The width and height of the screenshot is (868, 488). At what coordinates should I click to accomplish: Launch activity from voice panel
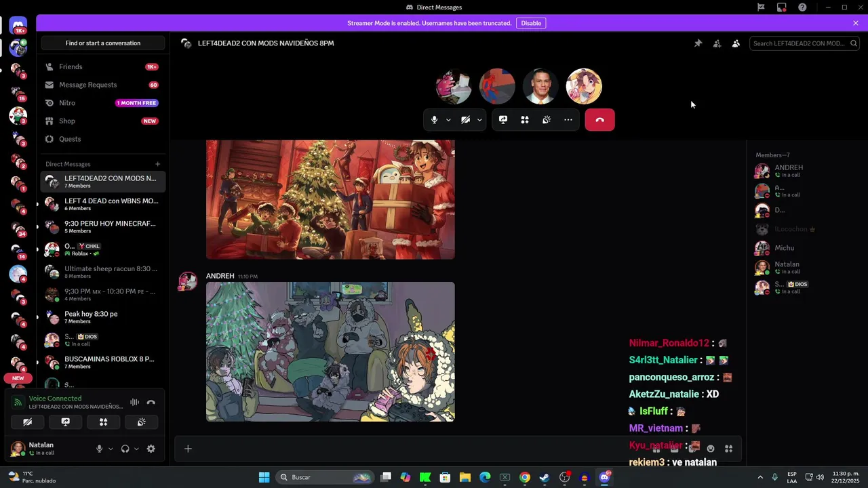click(x=103, y=422)
